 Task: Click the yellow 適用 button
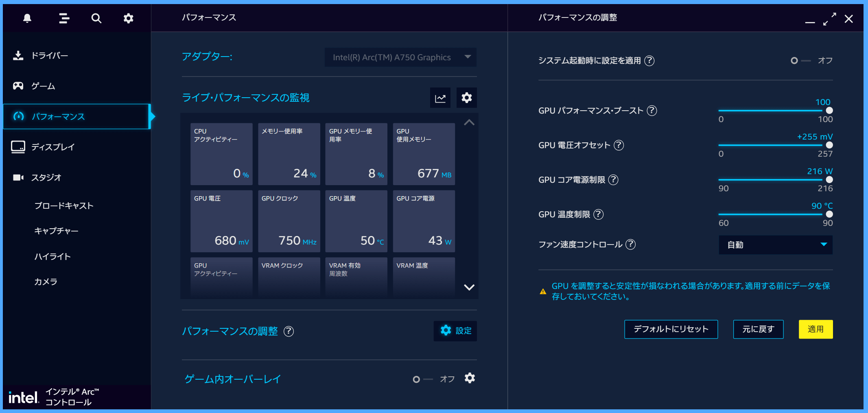(x=816, y=329)
